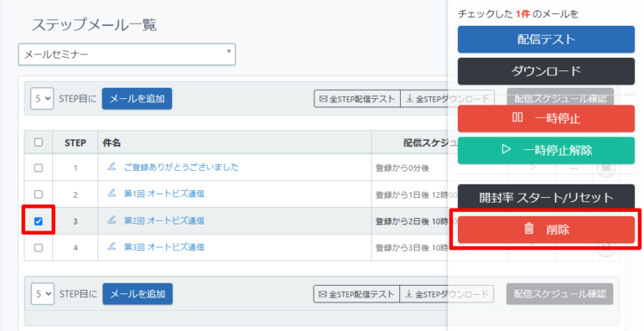Click the bottom 配信スケジュール確認 button
This screenshot has height=331, width=644.
click(560, 294)
